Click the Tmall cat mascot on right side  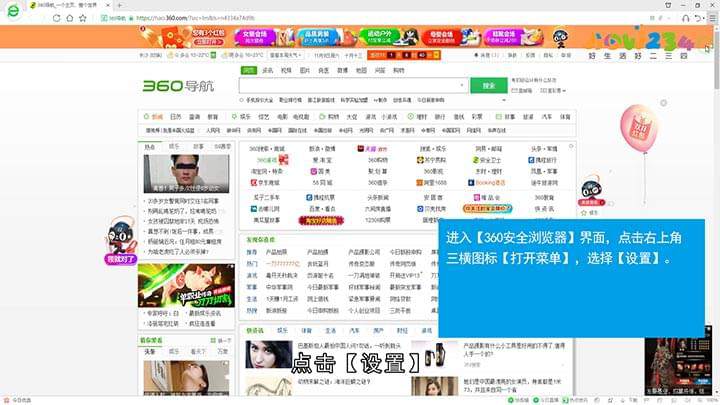click(x=591, y=189)
